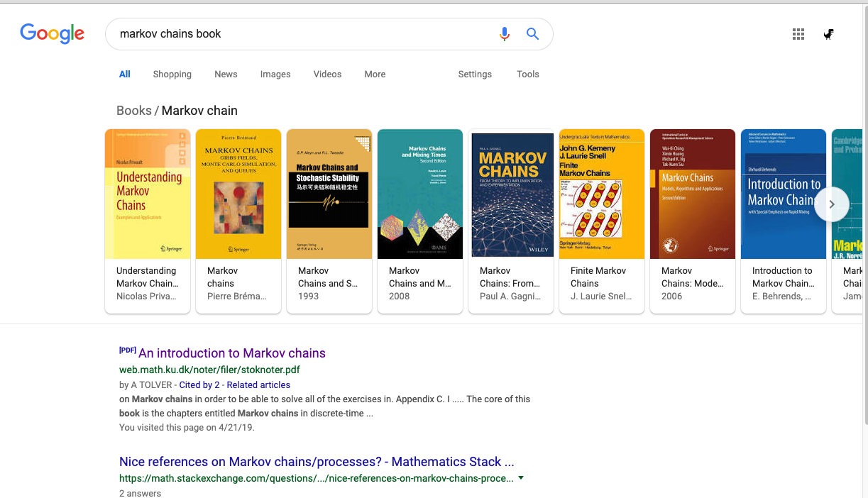Open Markov Chains and Stochastic Stability cover
868x498 pixels.
[329, 194]
